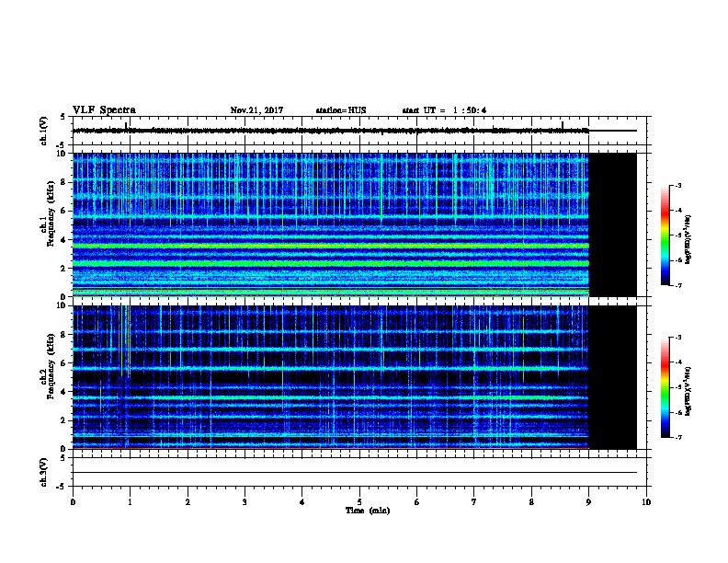Click the ch.2 frequency axis "2" tick label

63,420
